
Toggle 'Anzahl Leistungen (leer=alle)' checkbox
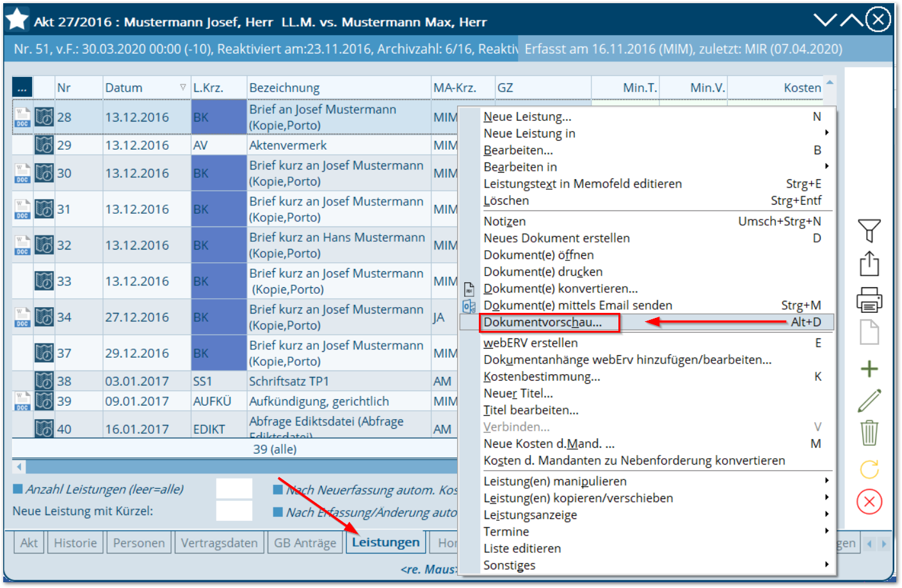18,489
